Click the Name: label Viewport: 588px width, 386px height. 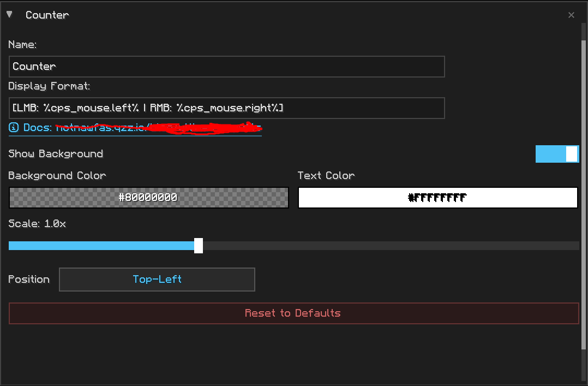click(22, 45)
